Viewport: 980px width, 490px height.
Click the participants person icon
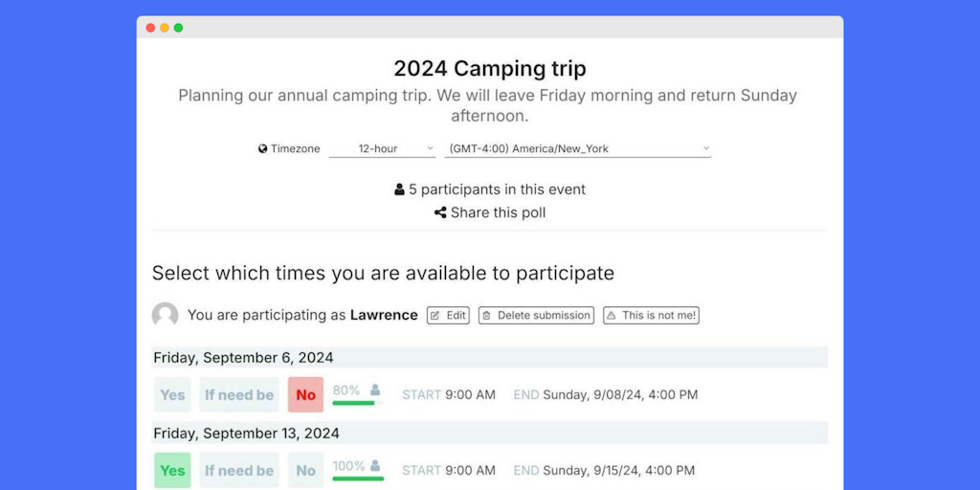click(x=399, y=189)
